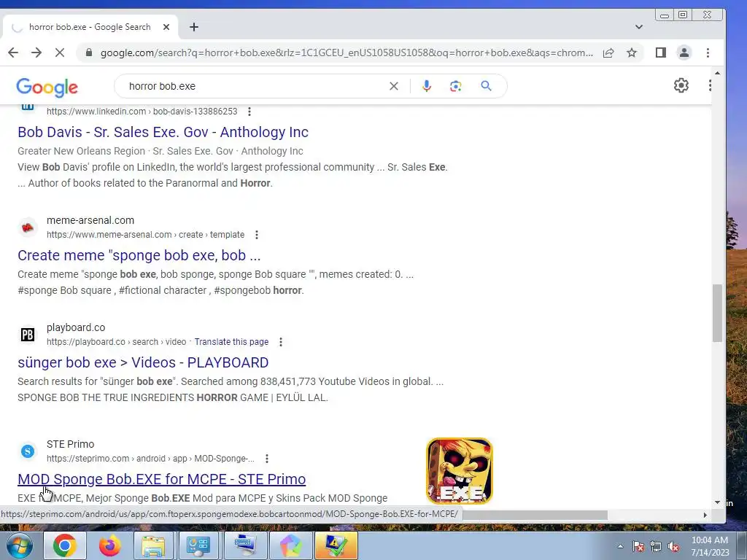The image size is (747, 560).
Task: Click Translate this page for playboard result
Action: pyautogui.click(x=231, y=342)
